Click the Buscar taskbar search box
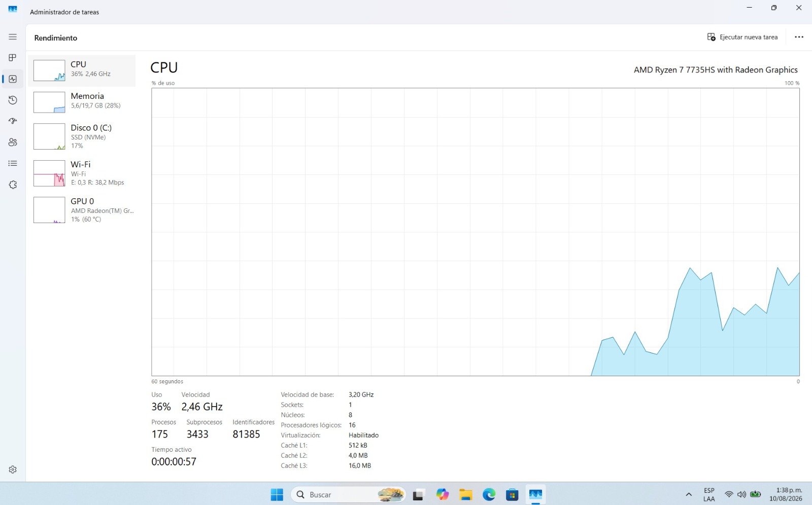812x505 pixels. click(349, 494)
